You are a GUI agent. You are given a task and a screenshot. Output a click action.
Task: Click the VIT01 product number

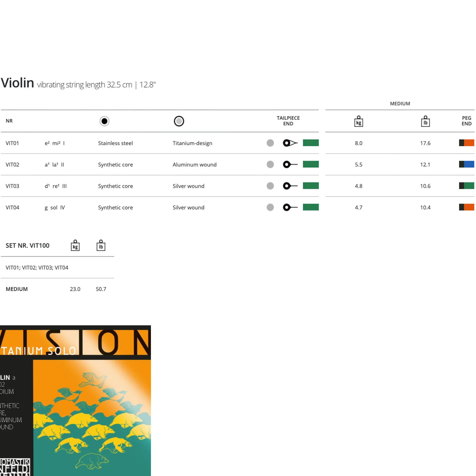click(12, 143)
